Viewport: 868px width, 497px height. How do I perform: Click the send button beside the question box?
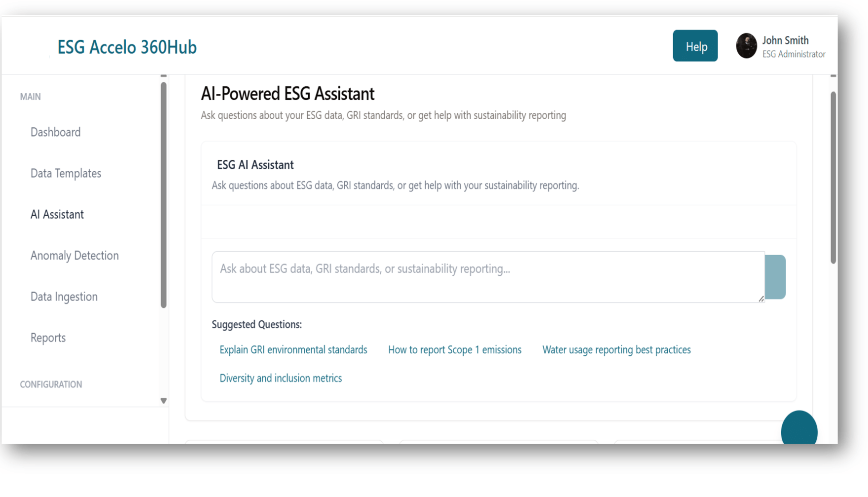click(x=775, y=277)
